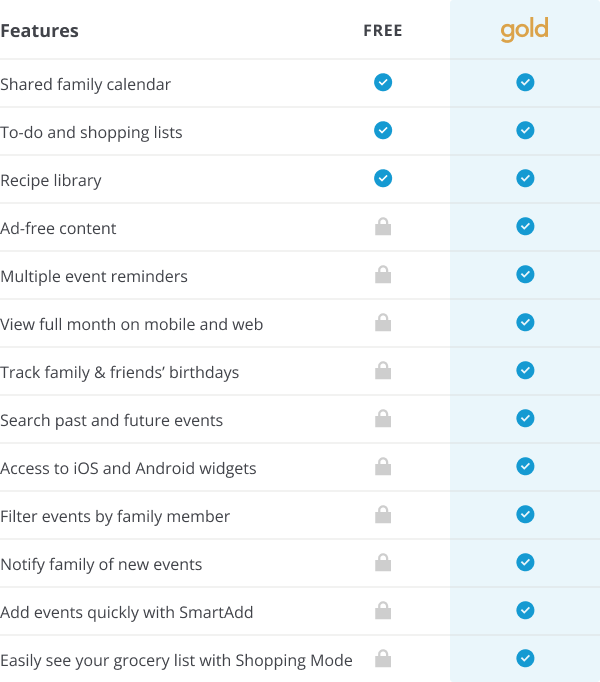Screen dimensions: 600x682
Task: Click the lock icon for Multiple event reminders
Action: click(383, 274)
